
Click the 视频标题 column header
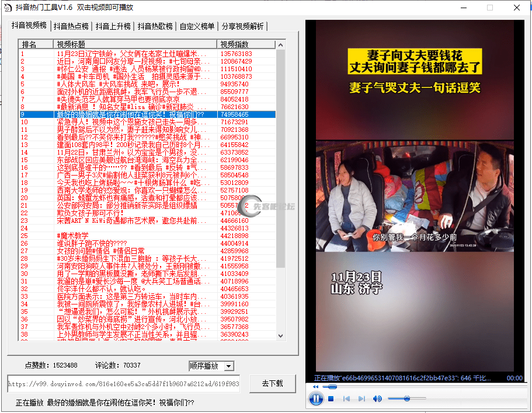click(x=134, y=44)
